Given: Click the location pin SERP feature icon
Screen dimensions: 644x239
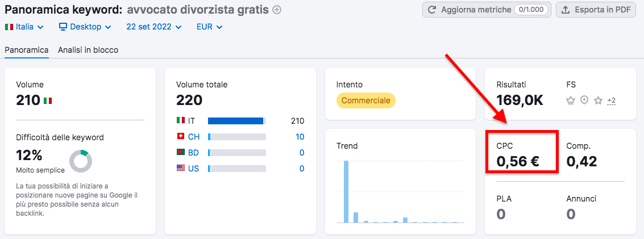Looking at the screenshot, I should pyautogui.click(x=584, y=100).
